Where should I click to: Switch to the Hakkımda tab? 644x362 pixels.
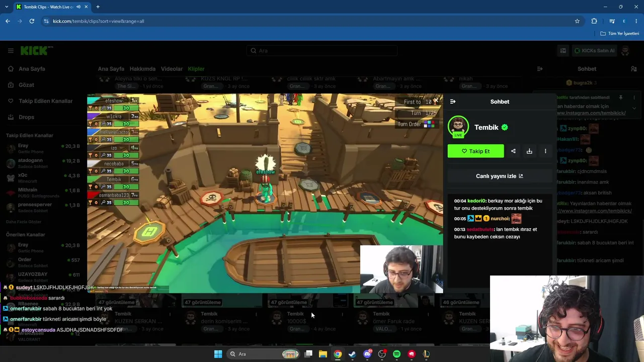tap(142, 69)
